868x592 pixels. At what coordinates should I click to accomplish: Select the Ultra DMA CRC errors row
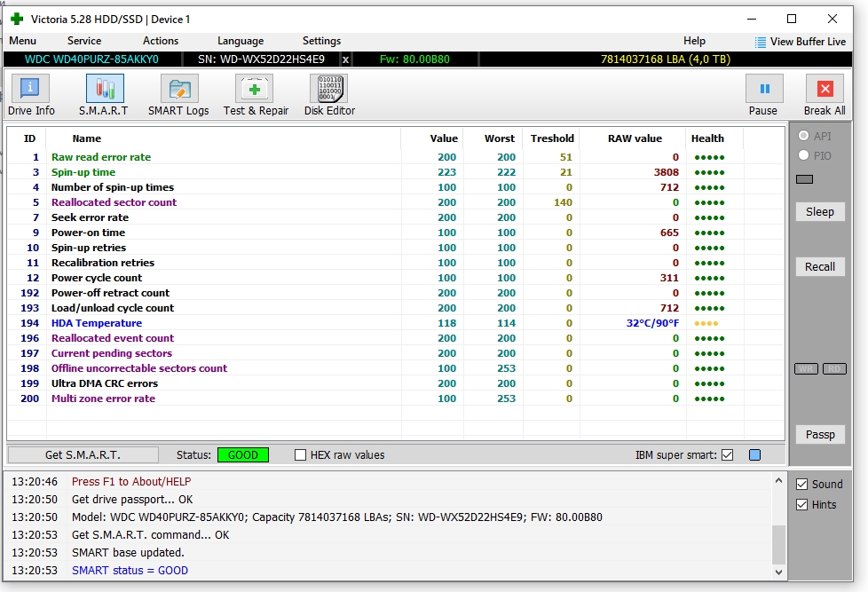396,383
